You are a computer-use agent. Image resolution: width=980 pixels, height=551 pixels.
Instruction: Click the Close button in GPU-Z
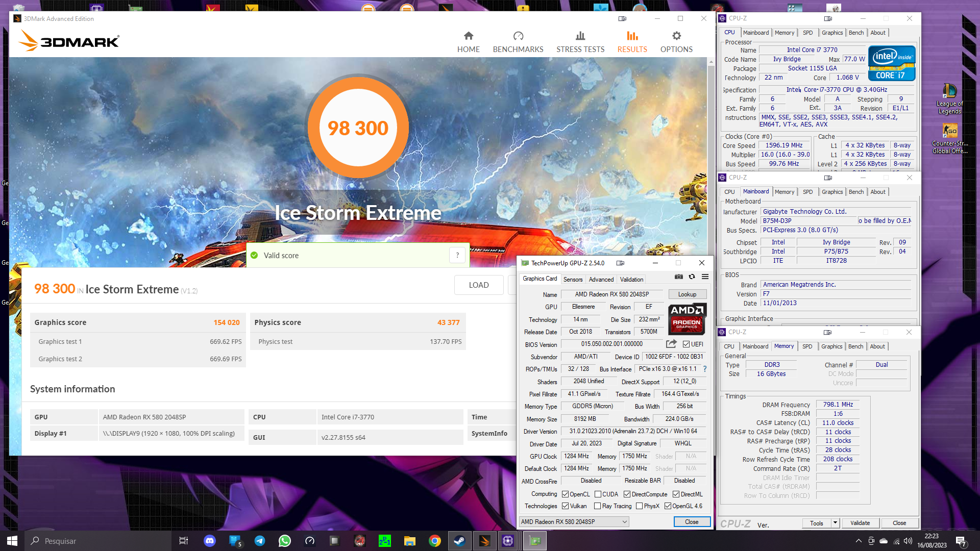pyautogui.click(x=692, y=521)
